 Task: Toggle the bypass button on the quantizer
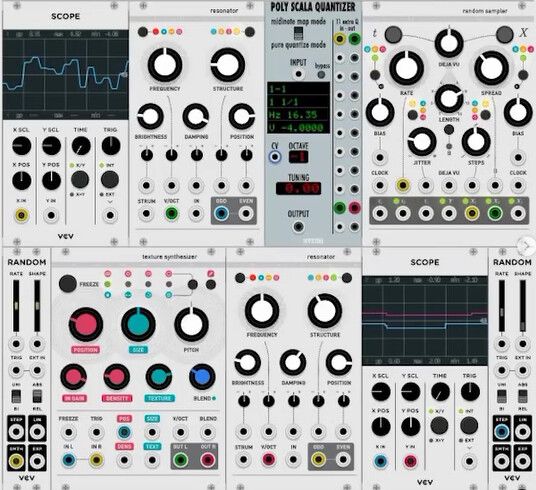click(x=321, y=74)
